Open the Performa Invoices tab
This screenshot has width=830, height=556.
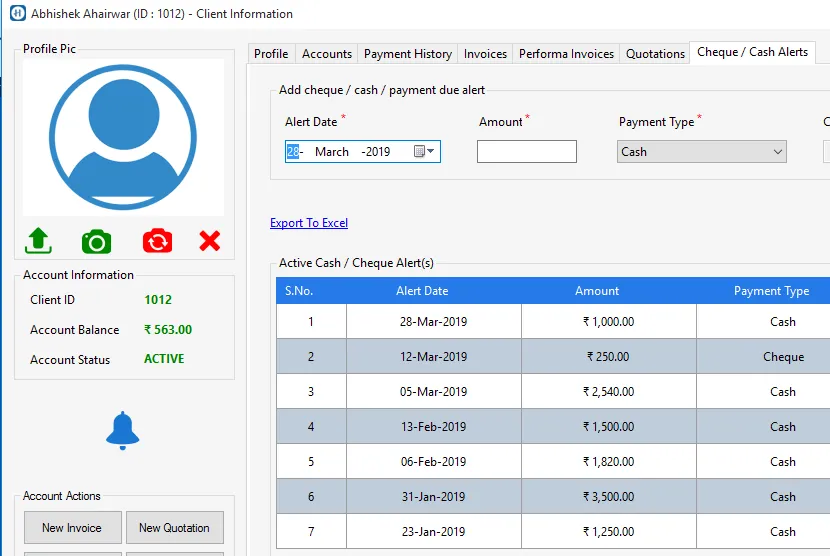pyautogui.click(x=566, y=54)
